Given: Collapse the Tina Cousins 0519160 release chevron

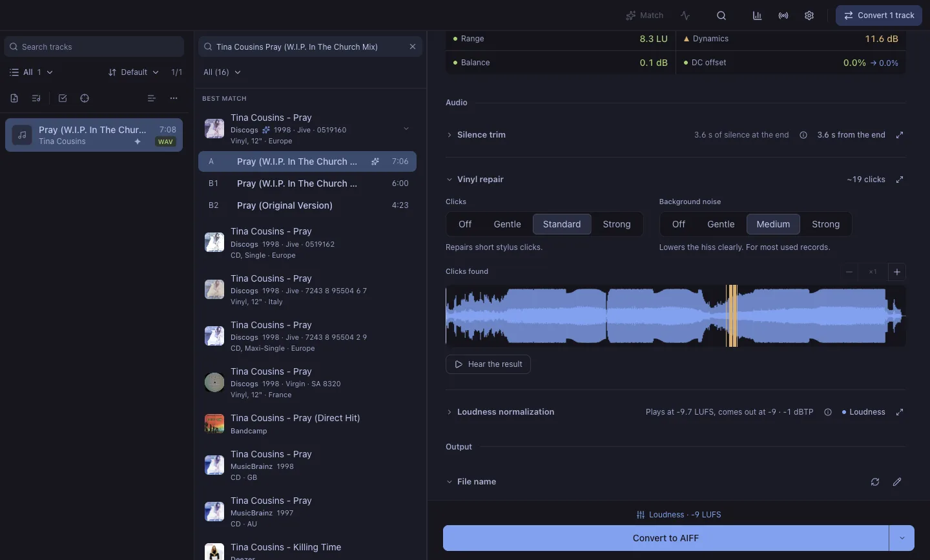Looking at the screenshot, I should [x=406, y=129].
